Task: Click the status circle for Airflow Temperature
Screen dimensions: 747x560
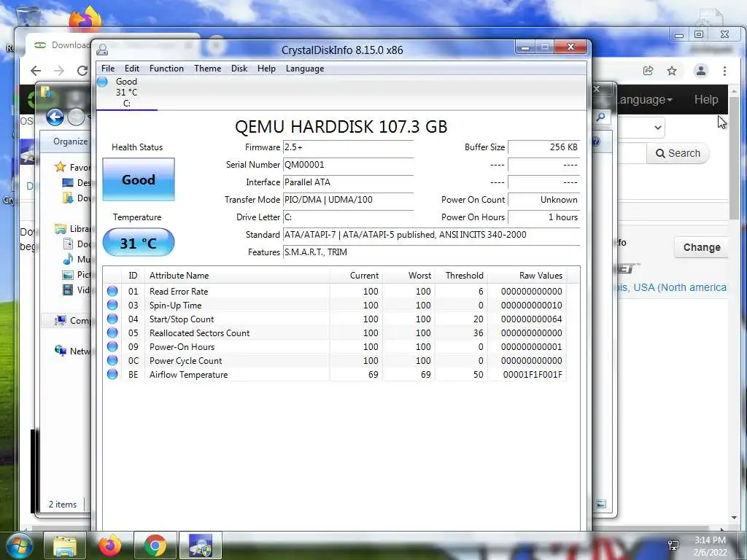Action: pos(112,374)
